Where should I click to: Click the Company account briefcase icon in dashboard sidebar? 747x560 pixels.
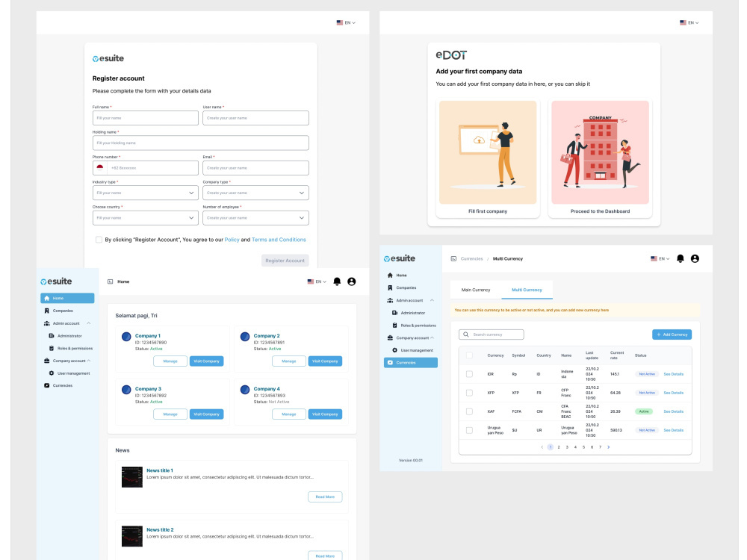click(46, 361)
